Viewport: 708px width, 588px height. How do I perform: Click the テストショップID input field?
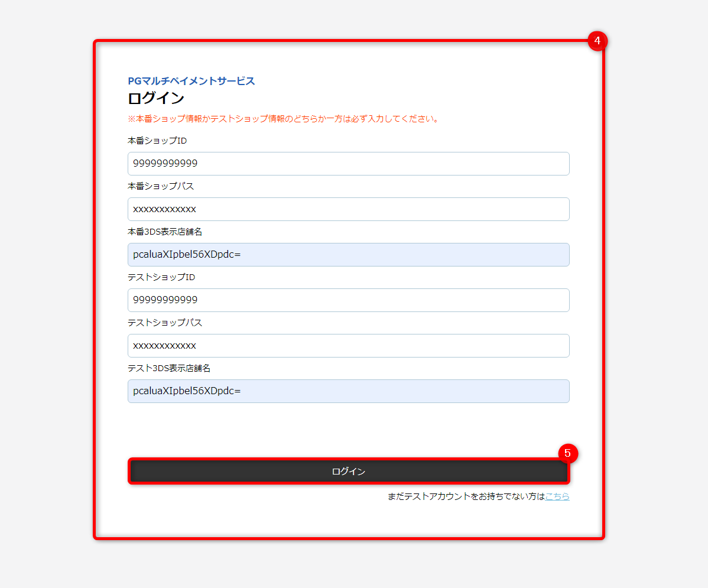click(x=349, y=300)
